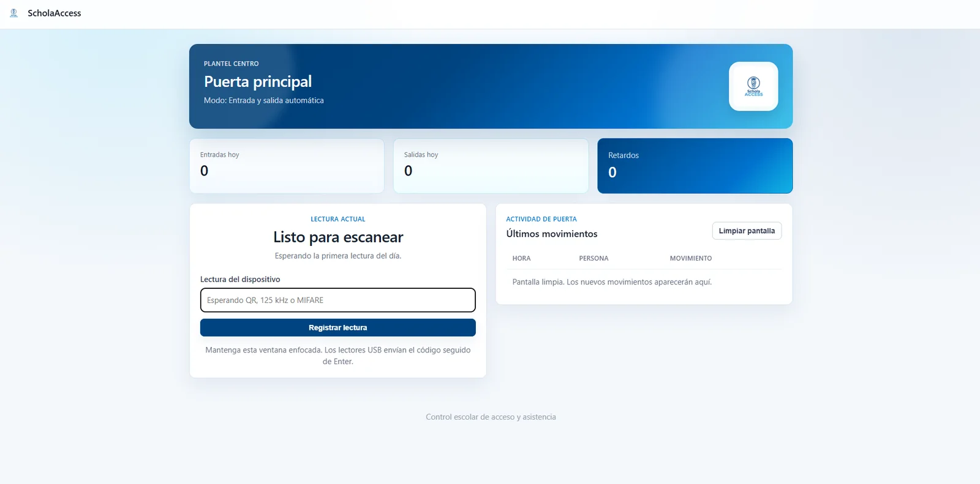Screen dimensions: 980x484
Task: Click the ScholaAccess logo icon in header
Action: click(13, 13)
